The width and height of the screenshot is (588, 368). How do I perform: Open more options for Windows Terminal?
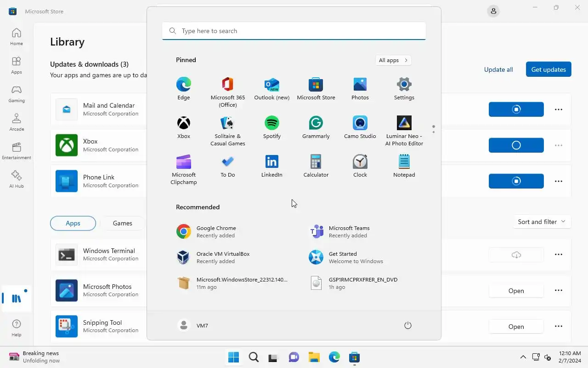tap(559, 254)
